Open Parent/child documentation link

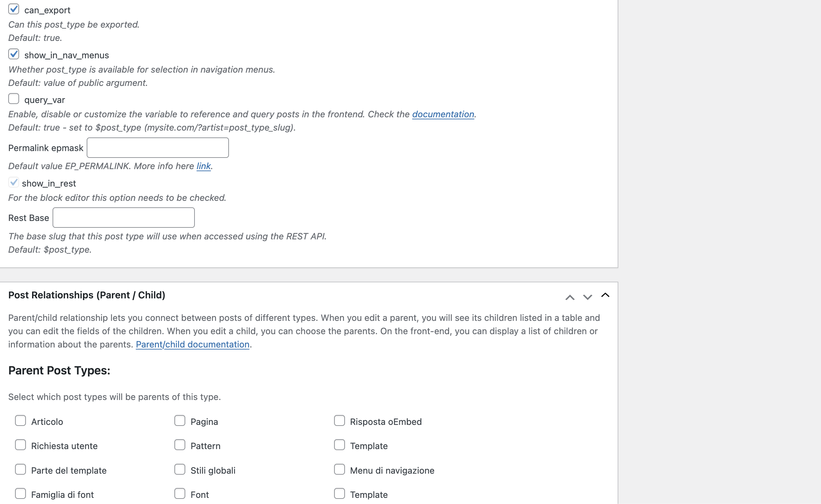coord(192,344)
